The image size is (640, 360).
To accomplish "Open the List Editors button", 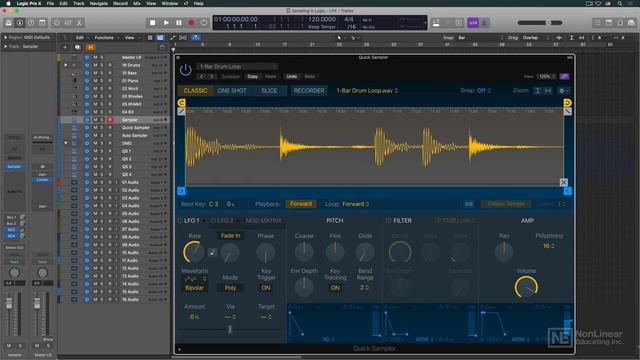I will click(598, 23).
